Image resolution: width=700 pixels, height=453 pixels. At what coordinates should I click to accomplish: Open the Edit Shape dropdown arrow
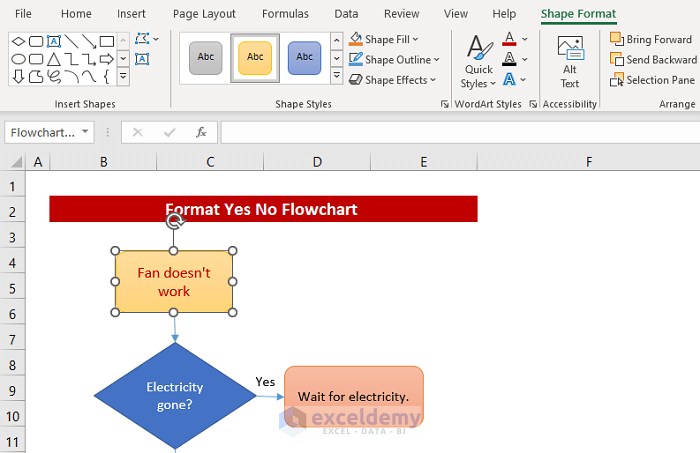coord(156,39)
